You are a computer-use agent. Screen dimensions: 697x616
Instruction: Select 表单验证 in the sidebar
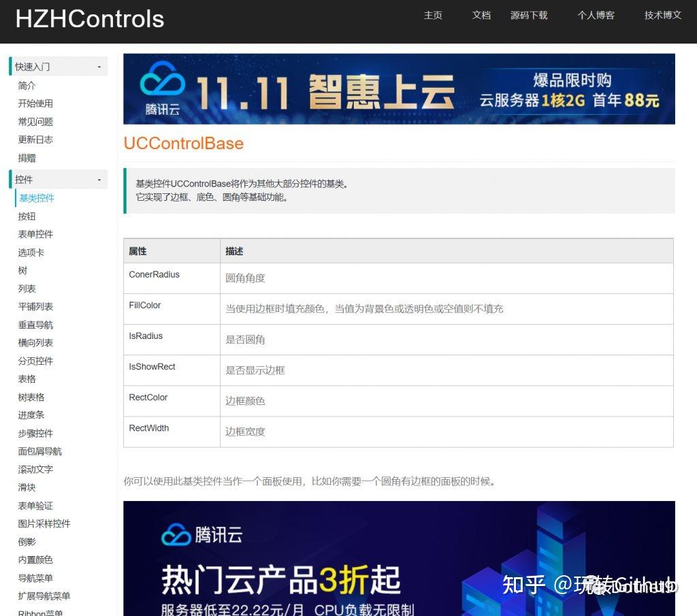[x=35, y=506]
